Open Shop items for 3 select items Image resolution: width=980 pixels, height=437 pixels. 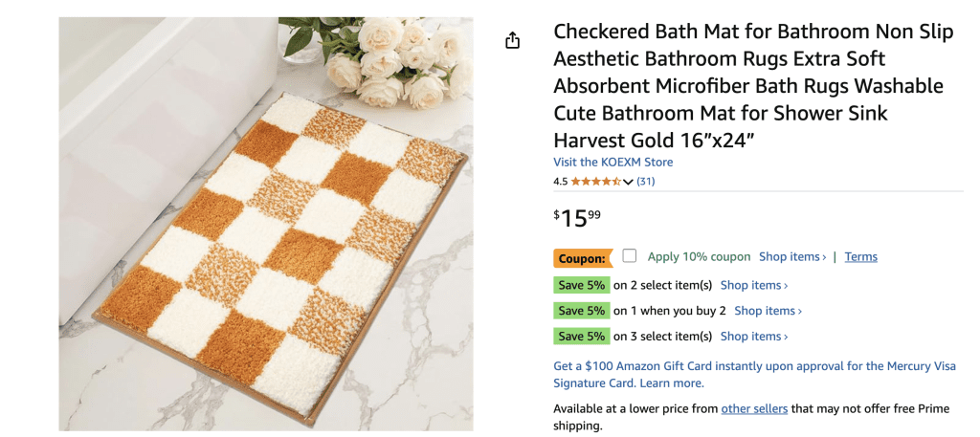tap(754, 336)
